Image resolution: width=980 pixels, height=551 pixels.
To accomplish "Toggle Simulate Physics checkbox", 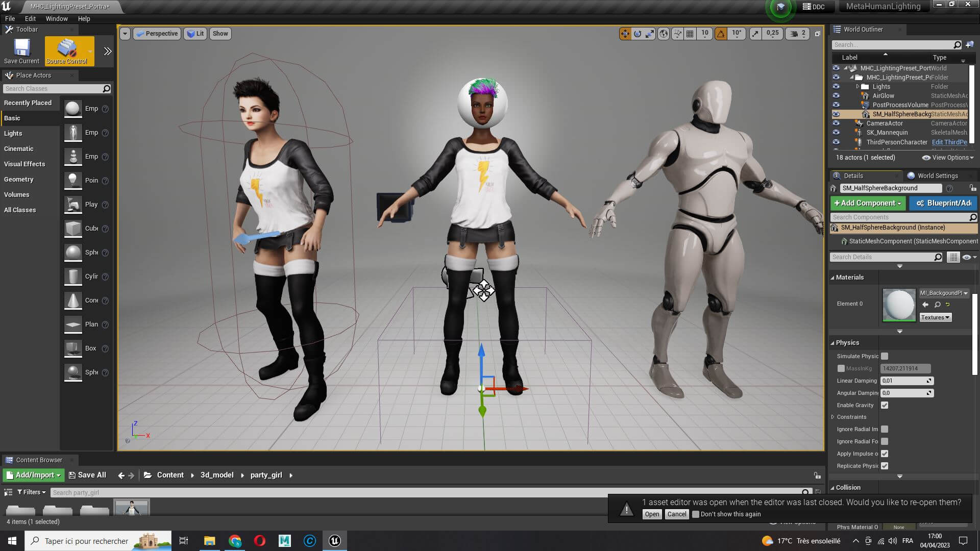I will [x=885, y=356].
